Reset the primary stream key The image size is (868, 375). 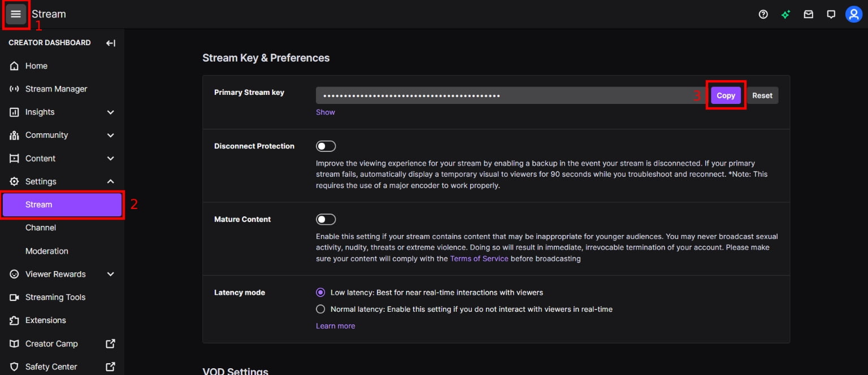pos(762,95)
